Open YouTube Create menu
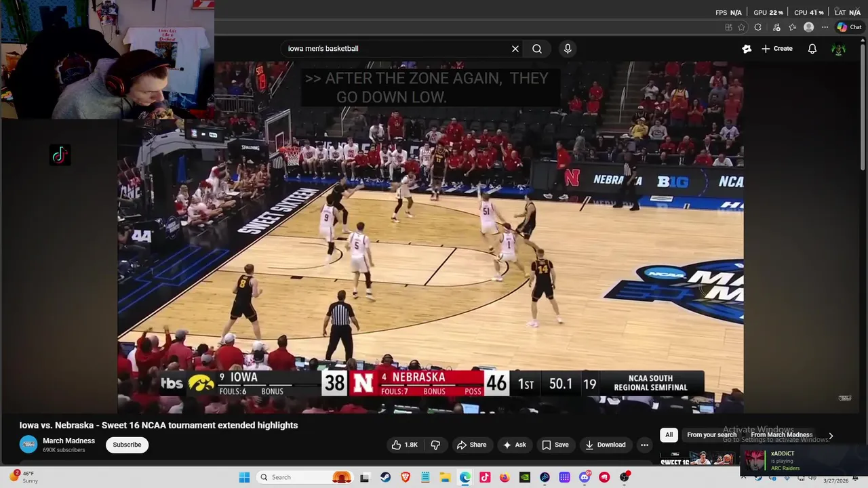The width and height of the screenshot is (868, 488). tap(776, 49)
